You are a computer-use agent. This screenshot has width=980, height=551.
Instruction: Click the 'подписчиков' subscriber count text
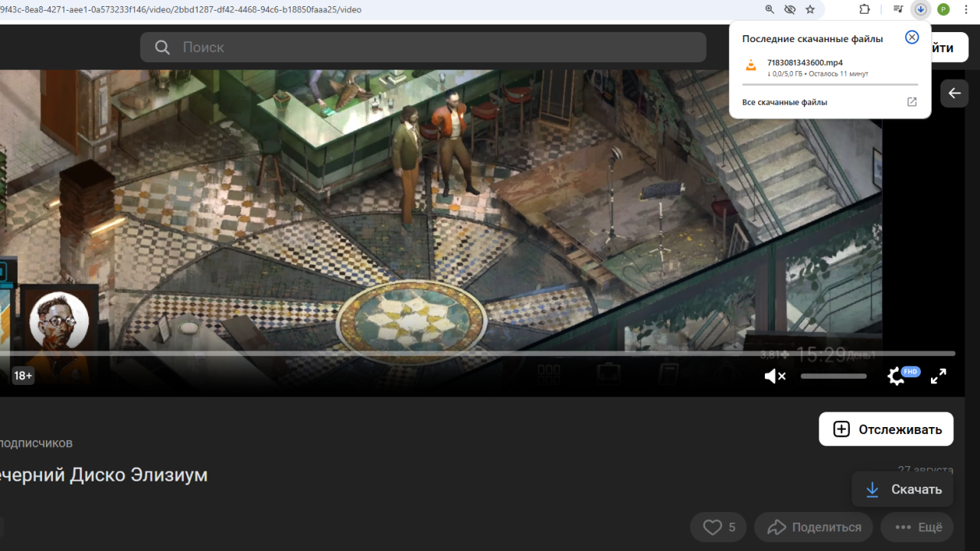click(37, 443)
